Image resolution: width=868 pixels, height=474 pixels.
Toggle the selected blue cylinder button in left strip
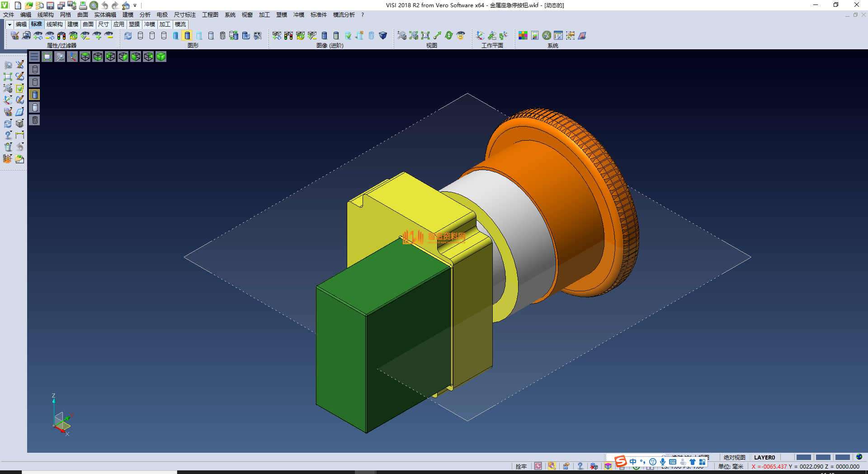click(35, 95)
